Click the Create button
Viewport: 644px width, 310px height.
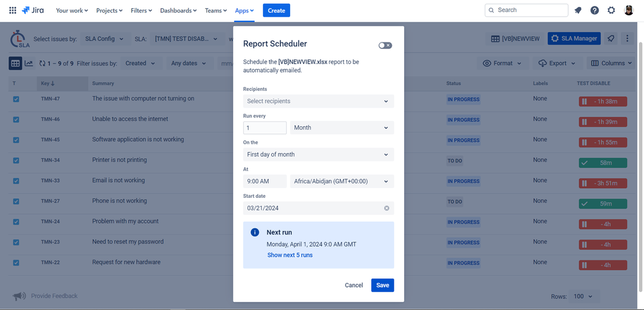277,11
